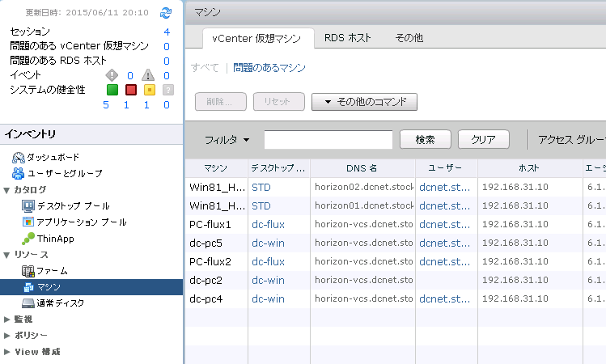
Task: Select the Users and Groups icon
Action: (x=19, y=173)
